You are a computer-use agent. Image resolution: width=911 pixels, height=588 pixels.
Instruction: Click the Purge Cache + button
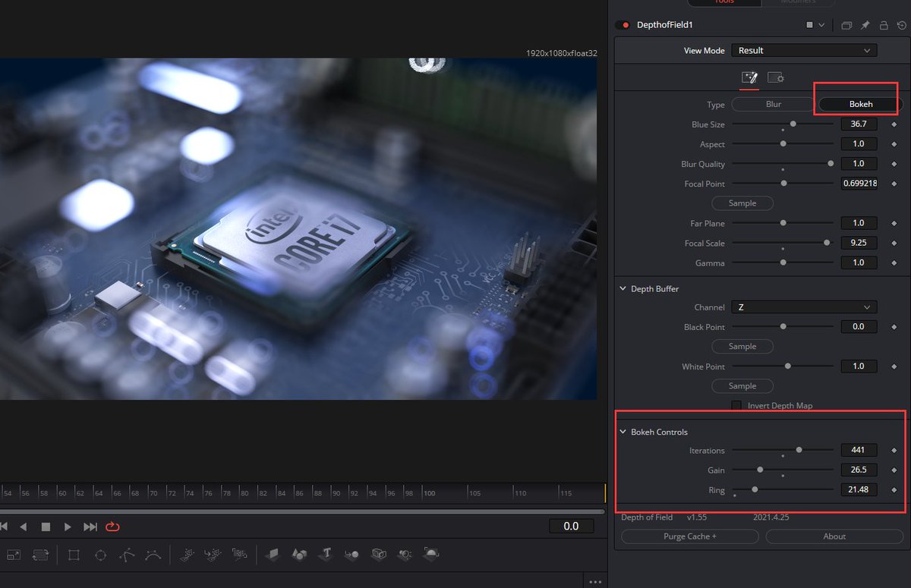[690, 536]
